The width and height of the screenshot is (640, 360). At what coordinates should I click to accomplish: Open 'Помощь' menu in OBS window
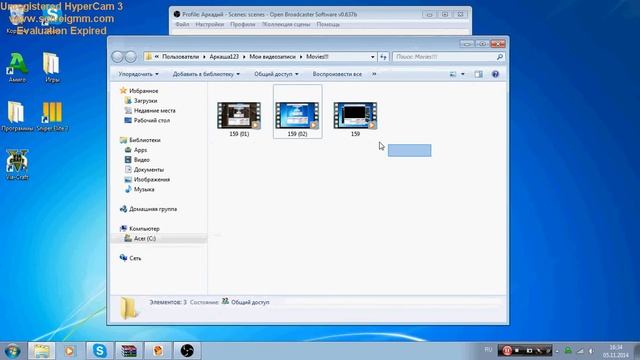click(x=328, y=24)
